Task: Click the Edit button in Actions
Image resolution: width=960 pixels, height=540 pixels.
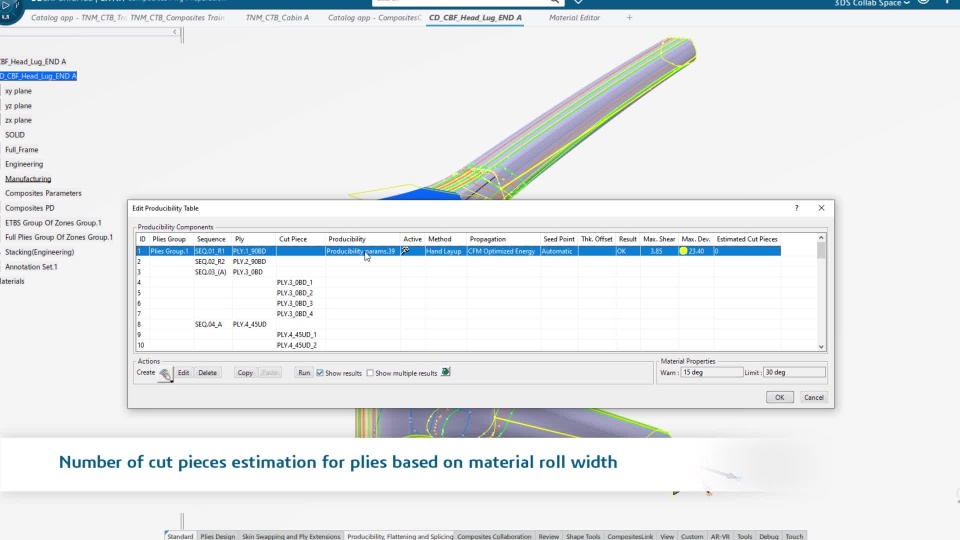Action: coord(183,373)
